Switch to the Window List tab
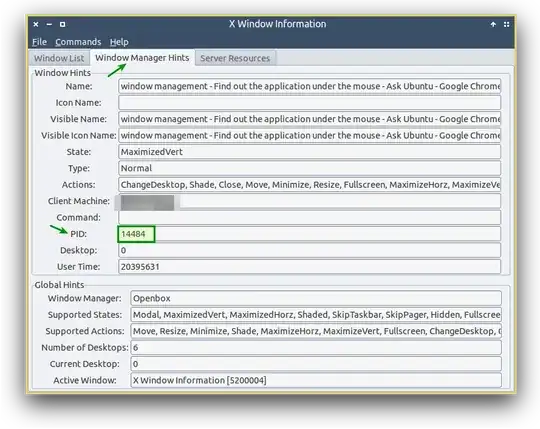Image resolution: width=540 pixels, height=429 pixels. 59,58
